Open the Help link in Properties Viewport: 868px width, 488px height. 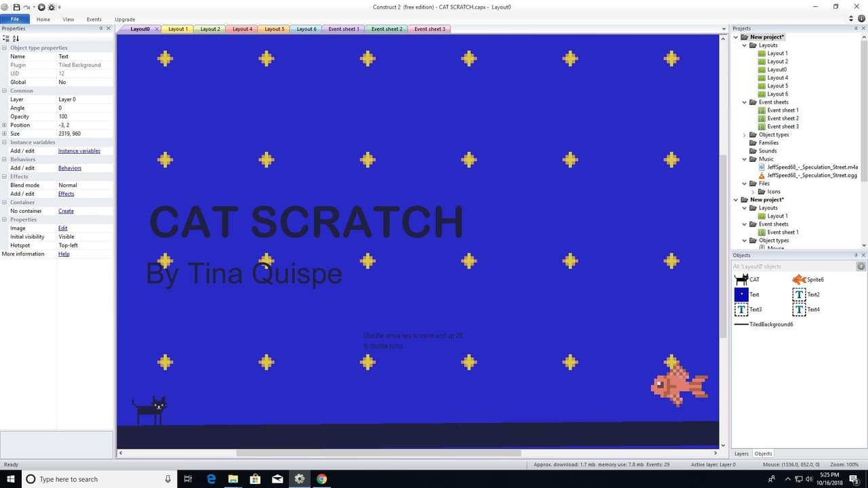[x=64, y=254]
